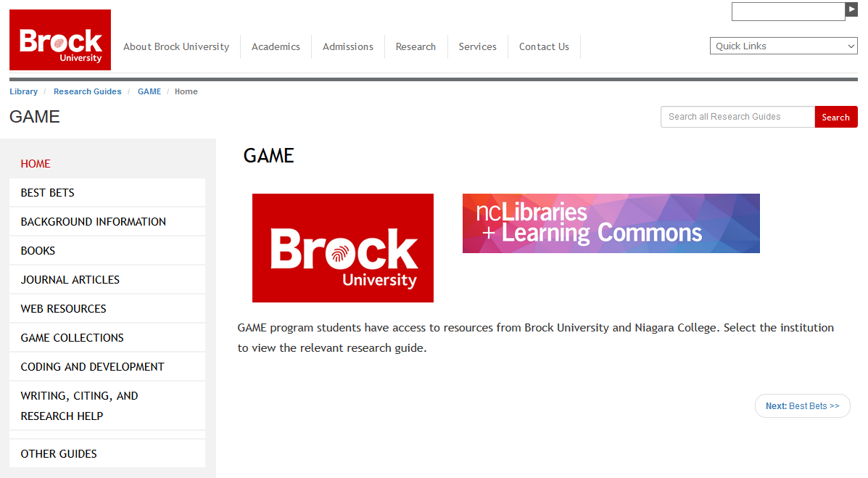Click the Home breadcrumb text
The height and width of the screenshot is (478, 868).
[186, 91]
